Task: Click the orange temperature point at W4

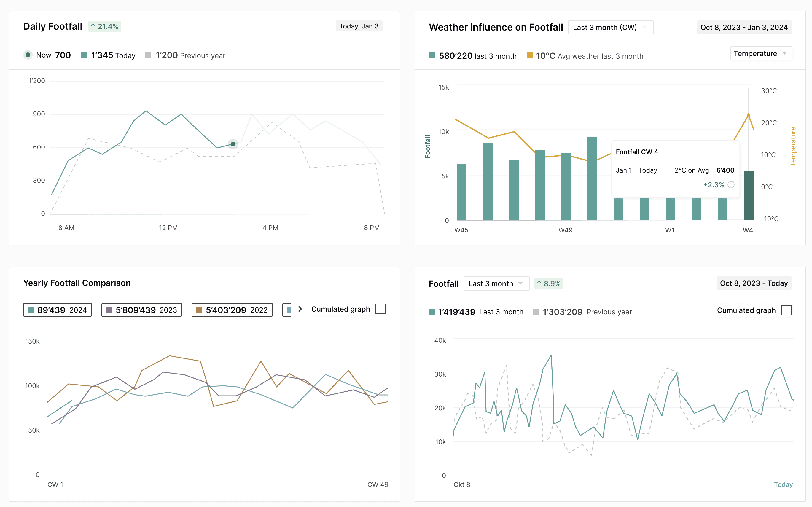Action: coord(748,115)
